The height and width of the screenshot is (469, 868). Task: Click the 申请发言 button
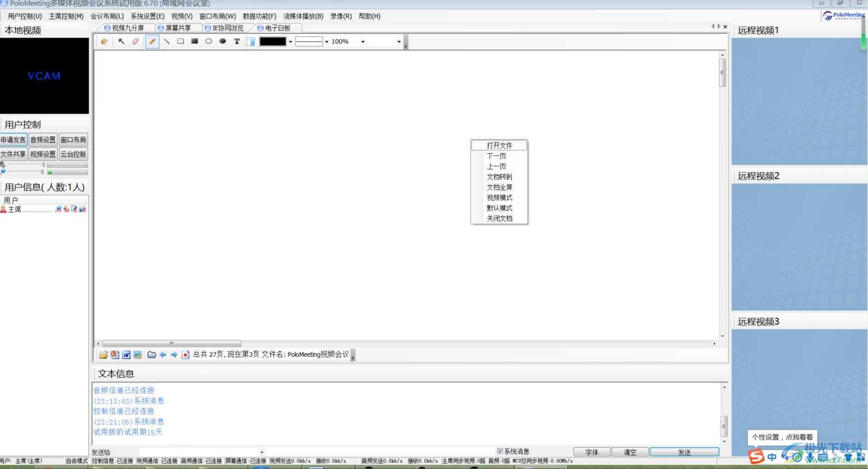pos(14,140)
